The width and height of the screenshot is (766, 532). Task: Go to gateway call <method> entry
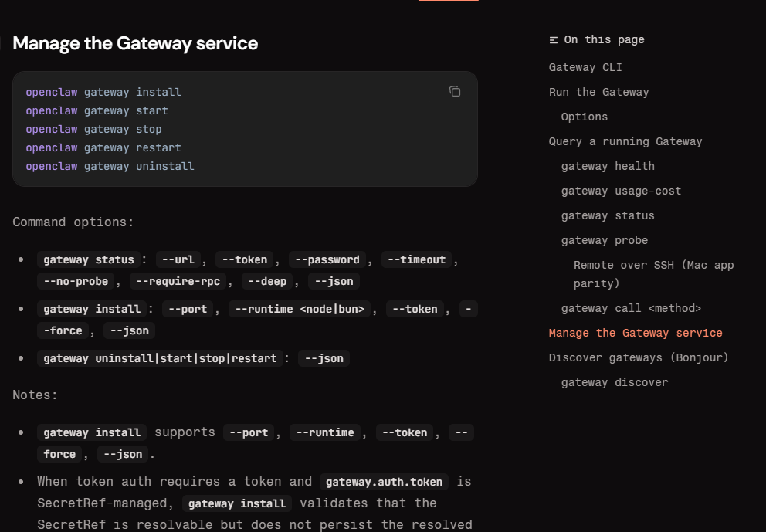coord(631,308)
